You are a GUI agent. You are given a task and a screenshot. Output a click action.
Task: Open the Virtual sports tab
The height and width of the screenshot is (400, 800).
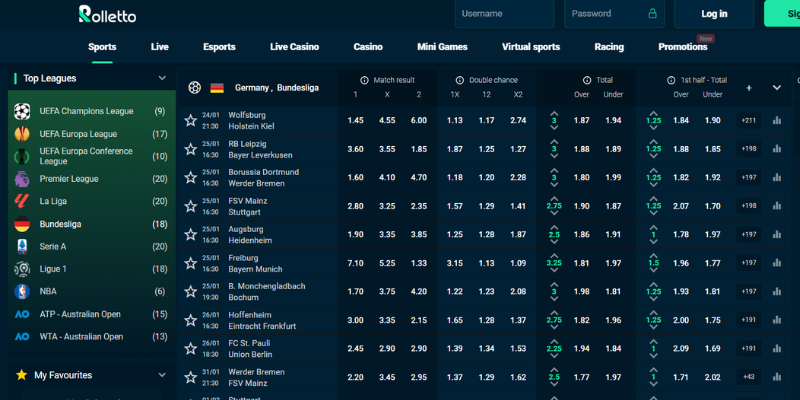(x=531, y=47)
